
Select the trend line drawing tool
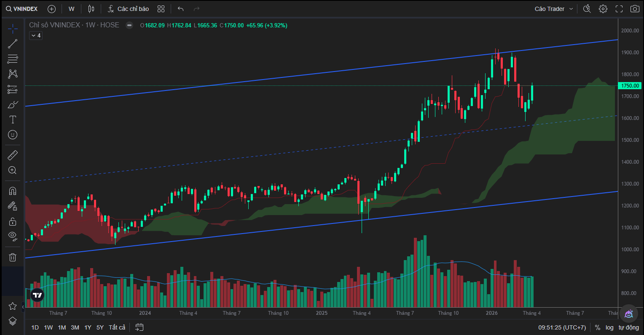(13, 44)
